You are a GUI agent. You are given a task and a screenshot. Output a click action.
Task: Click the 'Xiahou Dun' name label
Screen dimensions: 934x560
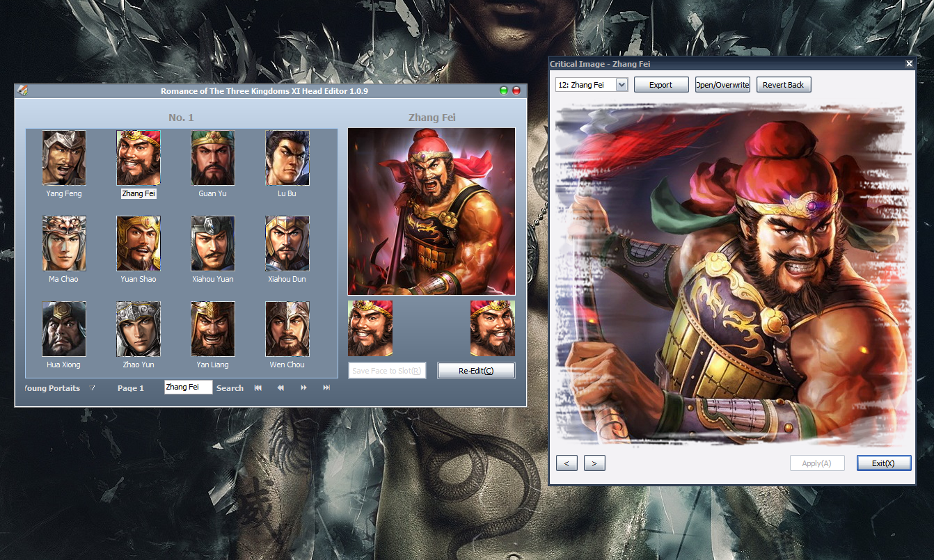click(x=287, y=279)
